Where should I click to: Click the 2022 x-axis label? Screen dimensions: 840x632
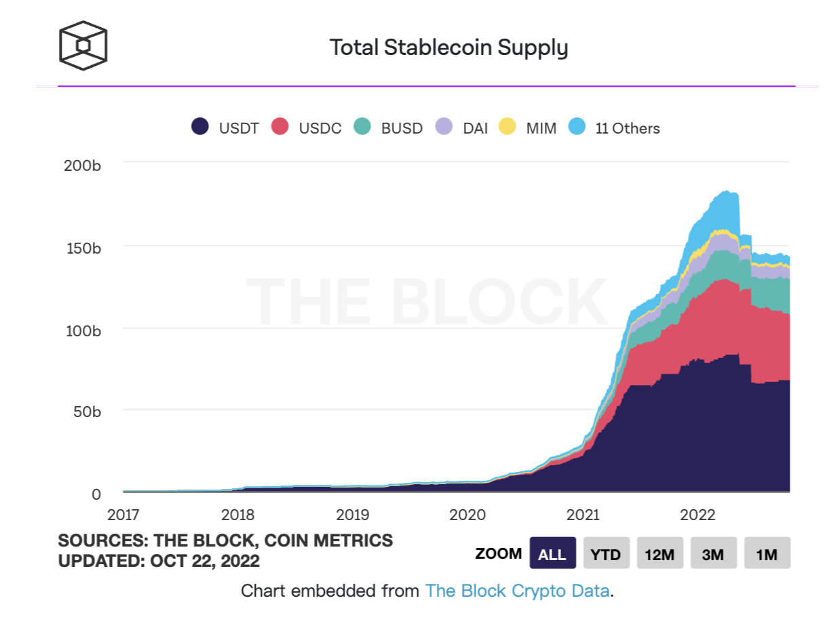pos(698,514)
